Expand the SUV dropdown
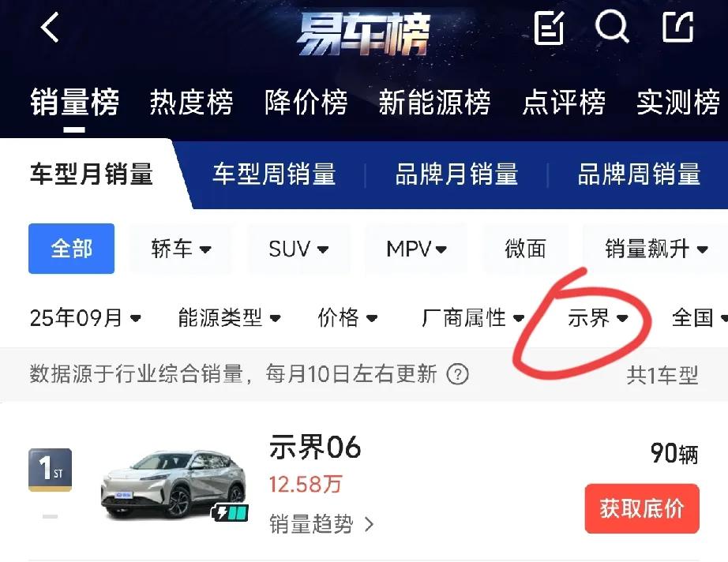This screenshot has height=562, width=728. 298,249
